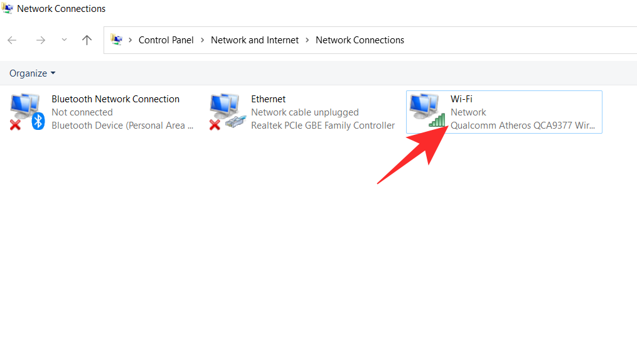Expand the chevron after Network and Internet
This screenshot has height=364, width=637.
[307, 40]
